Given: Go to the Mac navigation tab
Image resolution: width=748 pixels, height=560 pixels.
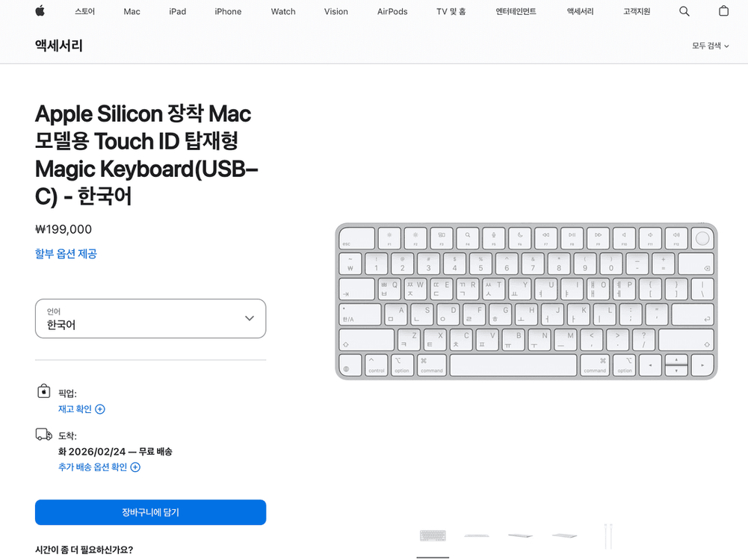Looking at the screenshot, I should click(132, 11).
